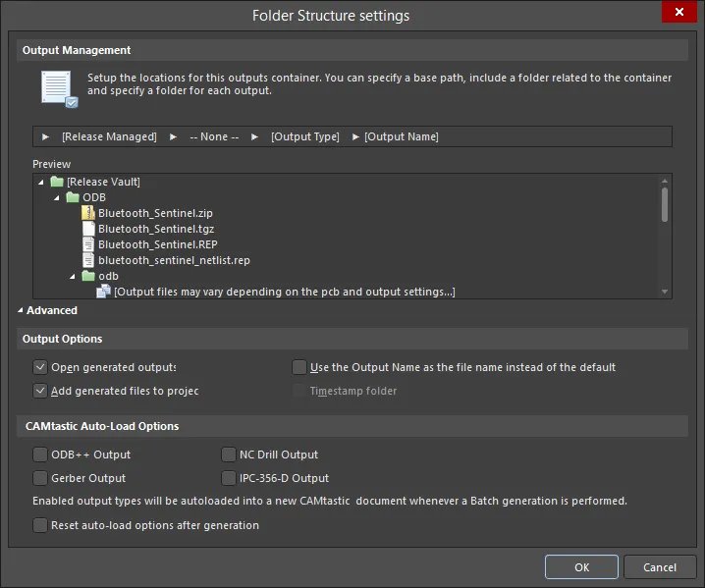Image resolution: width=705 pixels, height=588 pixels.
Task: Click the Bluetooth_Sentinel.zip archive icon
Action: pyautogui.click(x=88, y=213)
